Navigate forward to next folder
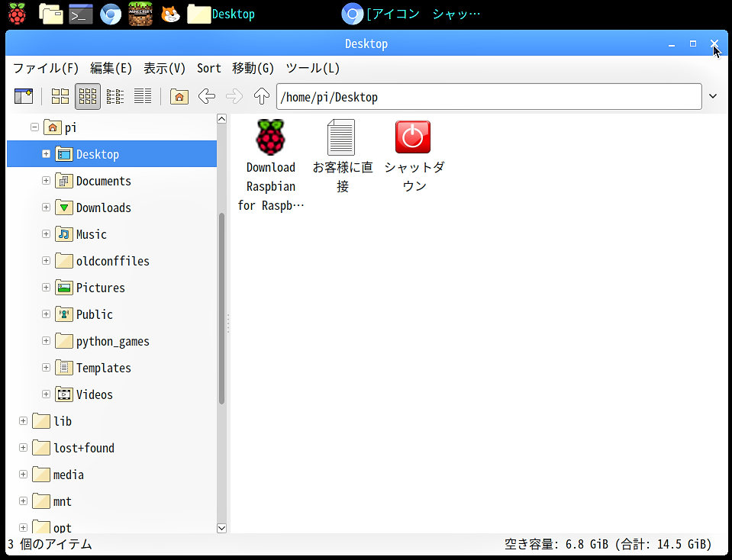 coord(234,97)
